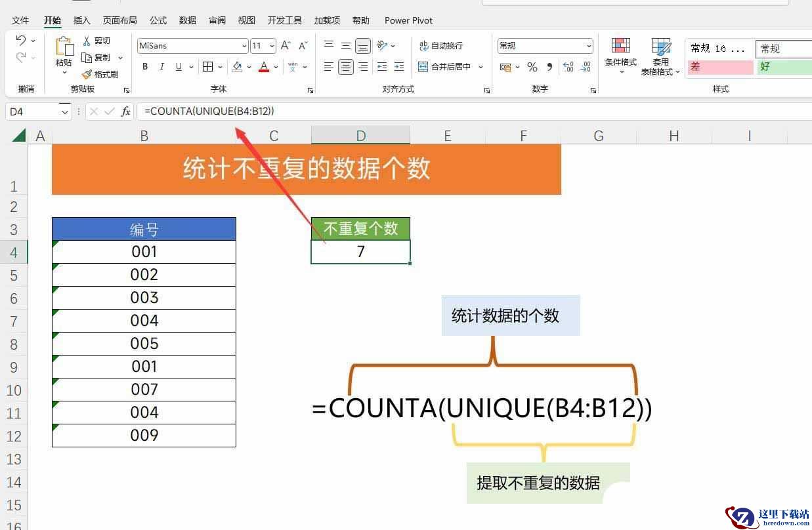Switch to the 插入 Insert tab
This screenshot has height=530, width=812.
click(x=82, y=21)
